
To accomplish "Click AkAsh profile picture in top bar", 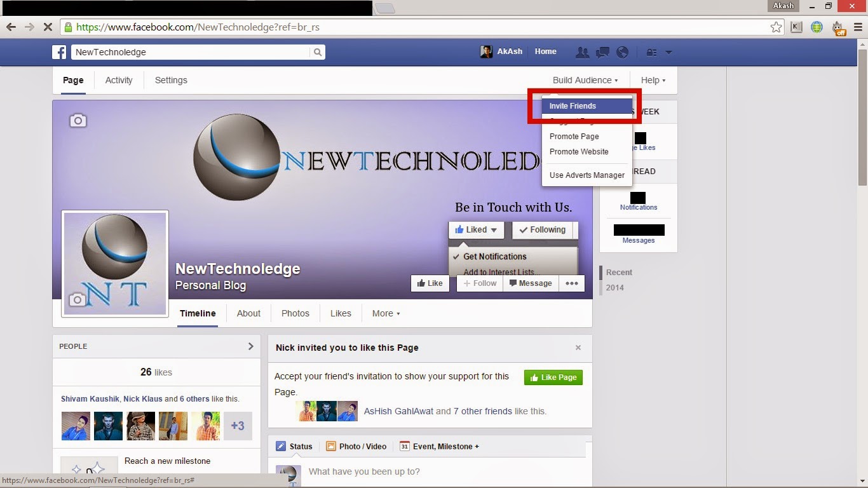I will point(486,52).
